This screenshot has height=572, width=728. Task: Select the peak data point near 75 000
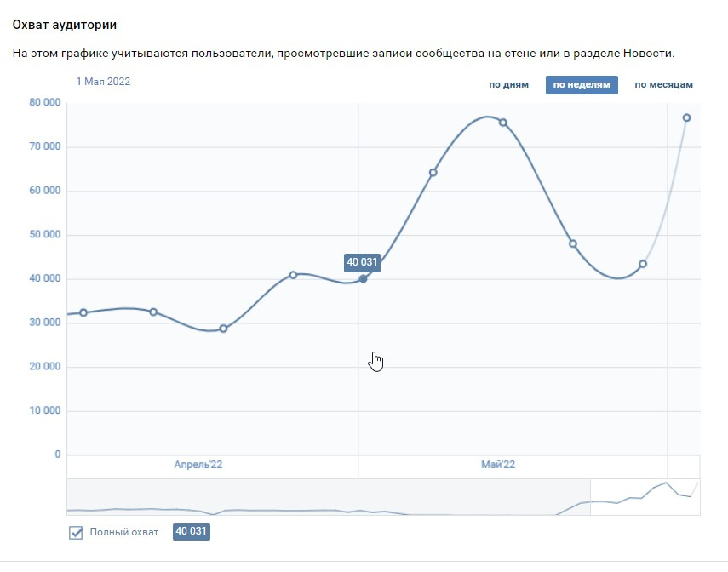pyautogui.click(x=503, y=123)
